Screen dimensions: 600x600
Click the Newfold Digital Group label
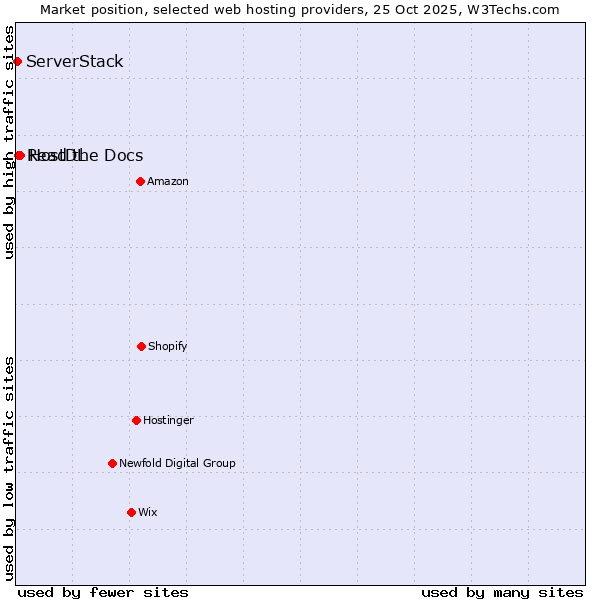177,463
